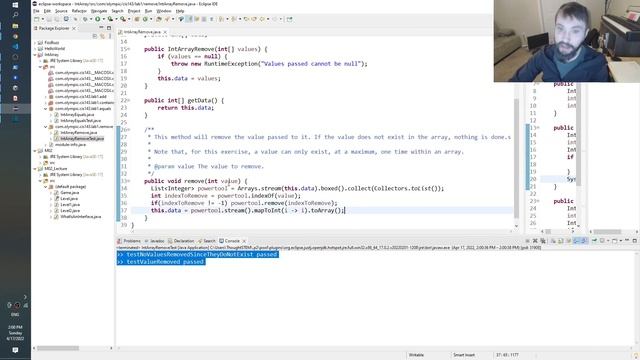
Task: Collapse the IntArray project node
Action: (35, 55)
